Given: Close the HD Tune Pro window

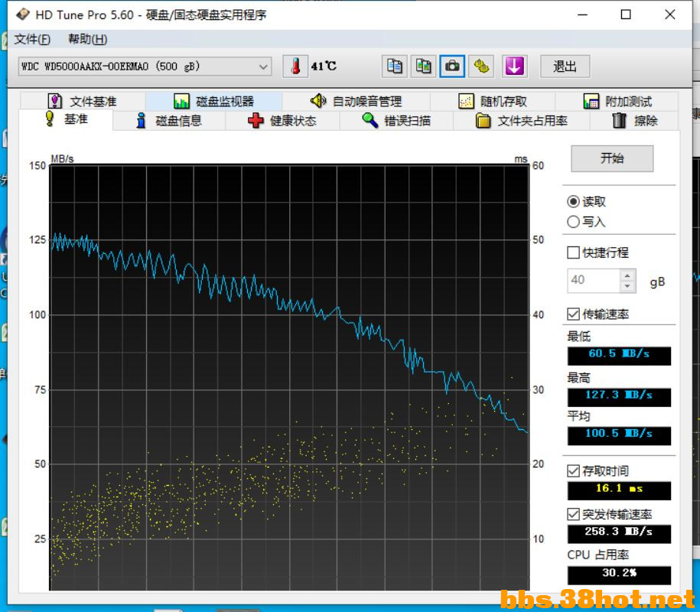Looking at the screenshot, I should click(x=669, y=15).
